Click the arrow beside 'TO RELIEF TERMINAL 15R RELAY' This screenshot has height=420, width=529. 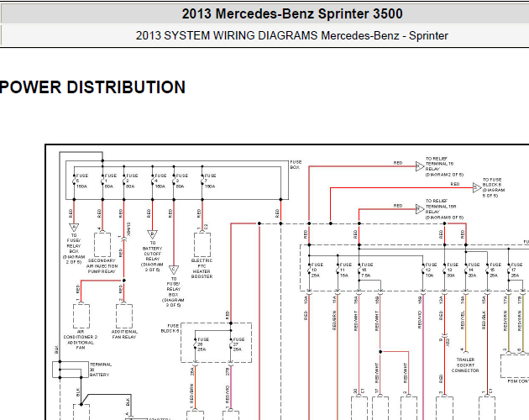pos(420,209)
